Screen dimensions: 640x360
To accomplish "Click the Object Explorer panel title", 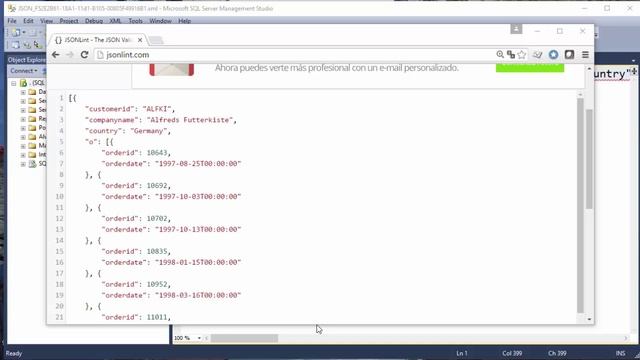I will [27, 60].
